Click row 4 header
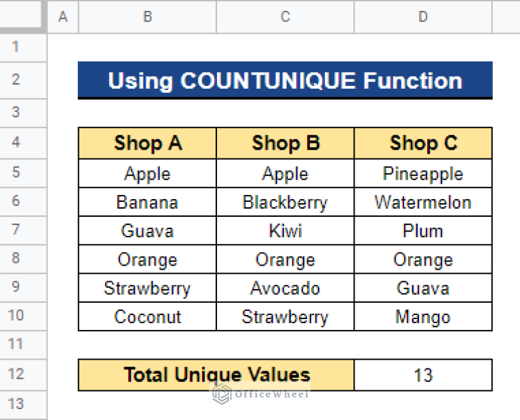Image resolution: width=520 pixels, height=420 pixels. (16, 143)
